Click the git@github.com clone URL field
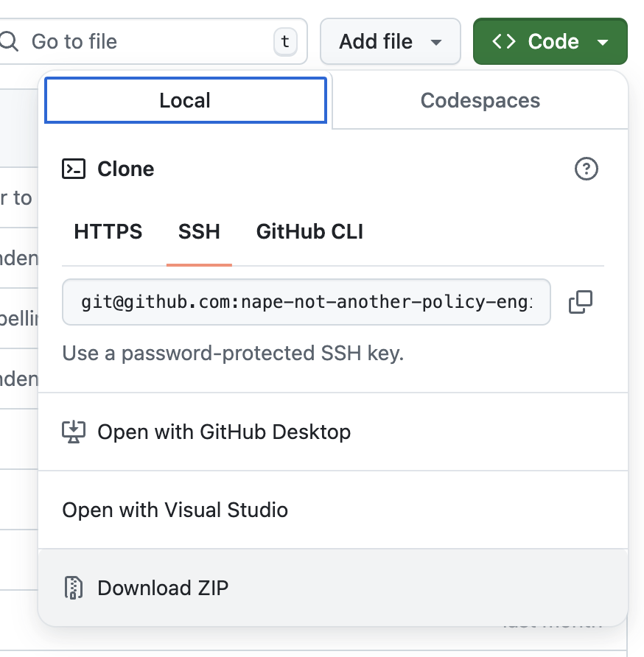 pyautogui.click(x=307, y=302)
